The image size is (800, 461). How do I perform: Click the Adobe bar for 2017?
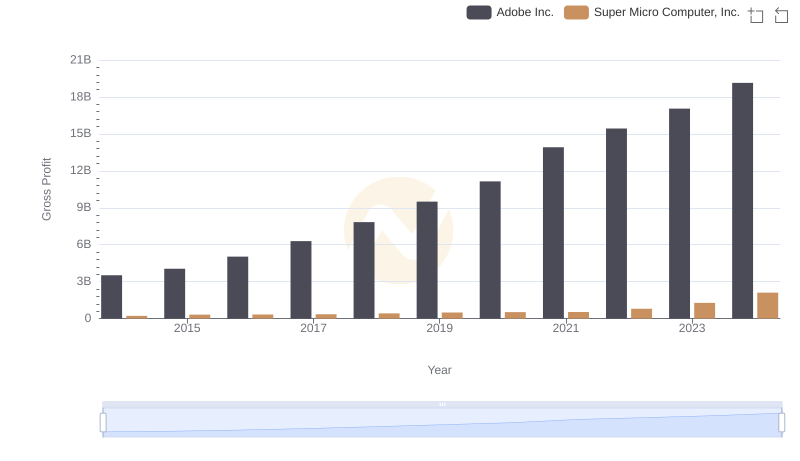301,280
